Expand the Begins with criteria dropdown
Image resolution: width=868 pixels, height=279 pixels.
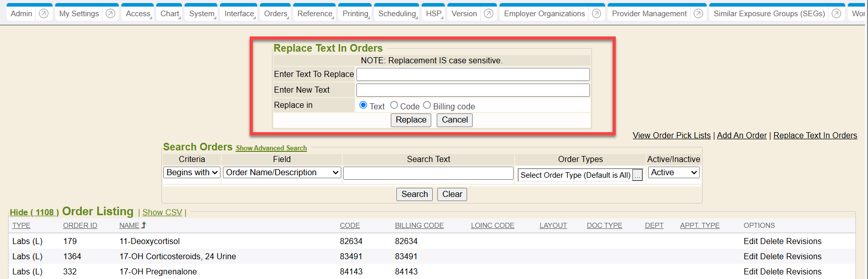point(192,173)
